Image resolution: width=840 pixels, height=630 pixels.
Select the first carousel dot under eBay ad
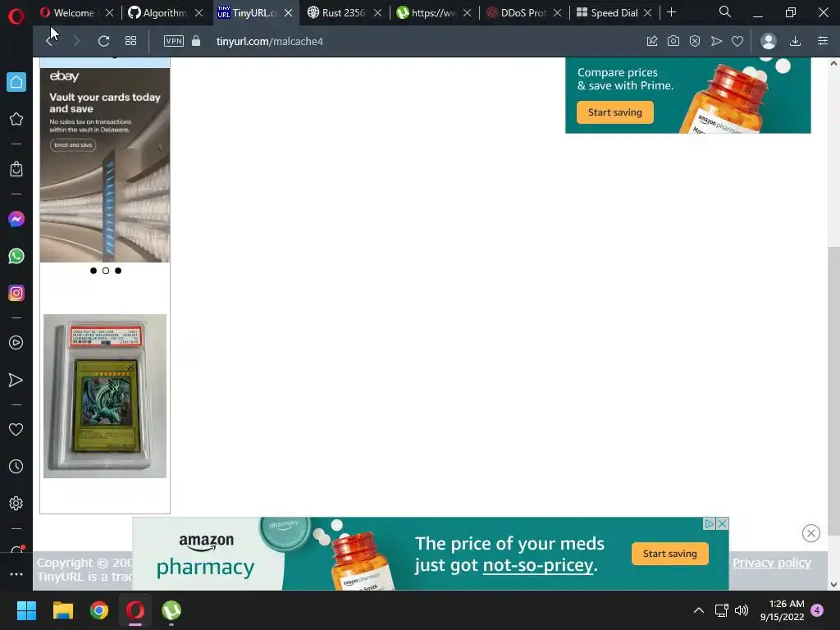[x=94, y=271]
